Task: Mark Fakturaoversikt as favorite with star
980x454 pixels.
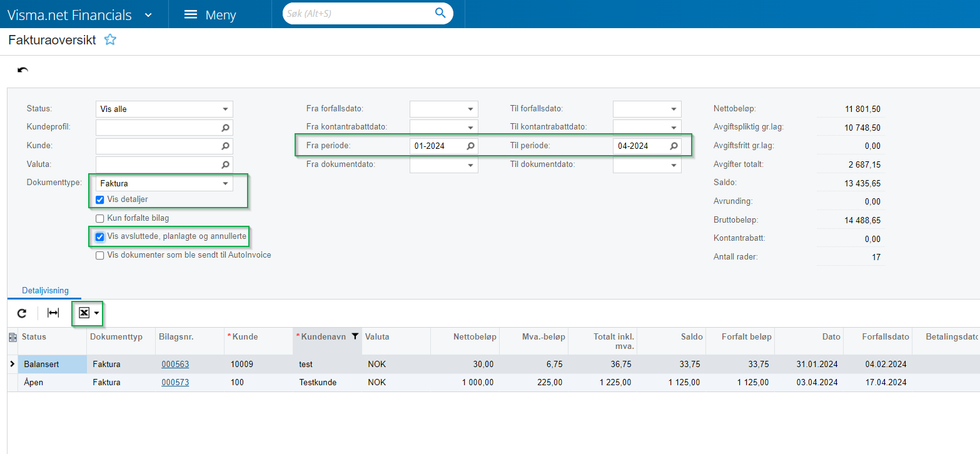Action: pyautogui.click(x=110, y=40)
